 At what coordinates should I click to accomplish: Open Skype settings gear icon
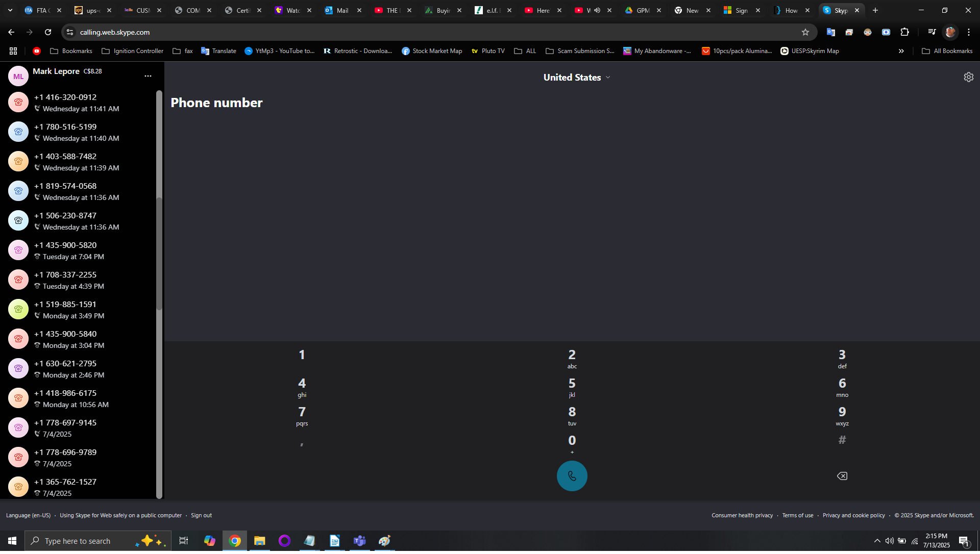click(x=968, y=77)
